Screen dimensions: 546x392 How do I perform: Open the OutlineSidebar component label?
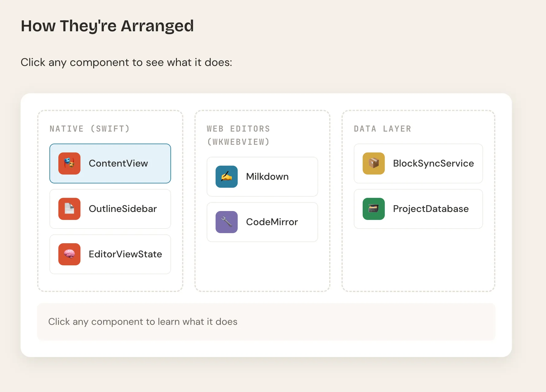point(123,209)
